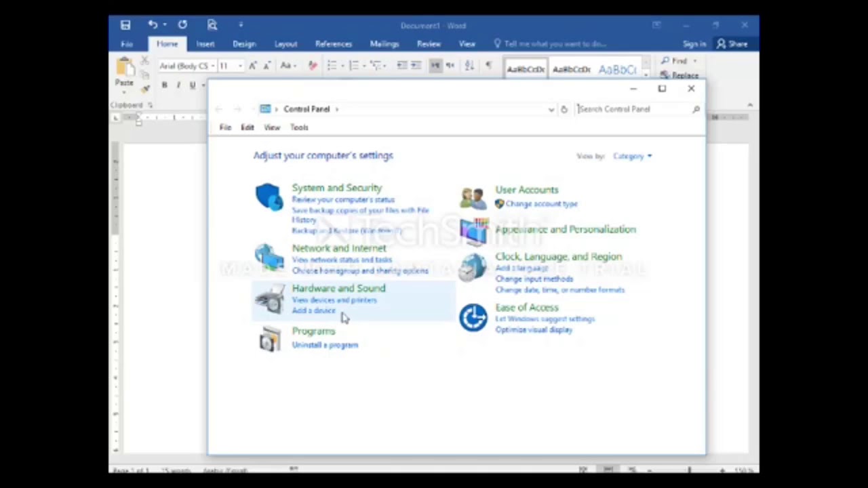Click the Add a device link

coord(313,310)
